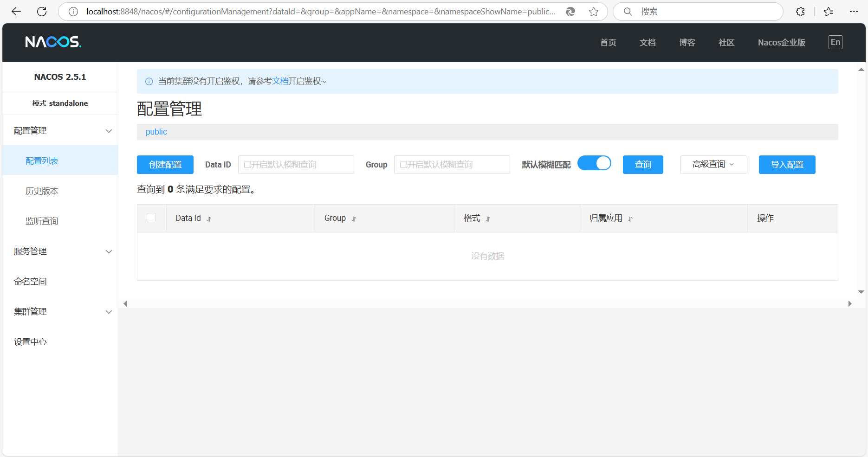
Task: Switch language with En button
Action: point(835,42)
